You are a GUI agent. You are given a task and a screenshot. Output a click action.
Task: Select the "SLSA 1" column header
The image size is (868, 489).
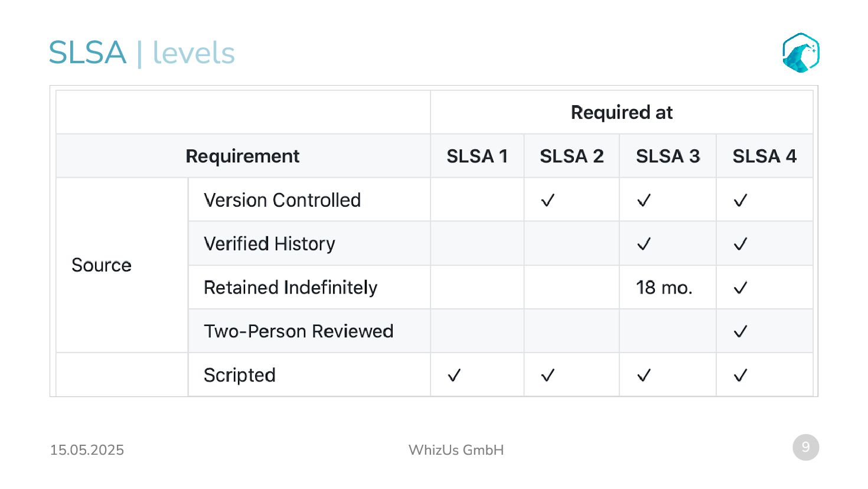[477, 156]
